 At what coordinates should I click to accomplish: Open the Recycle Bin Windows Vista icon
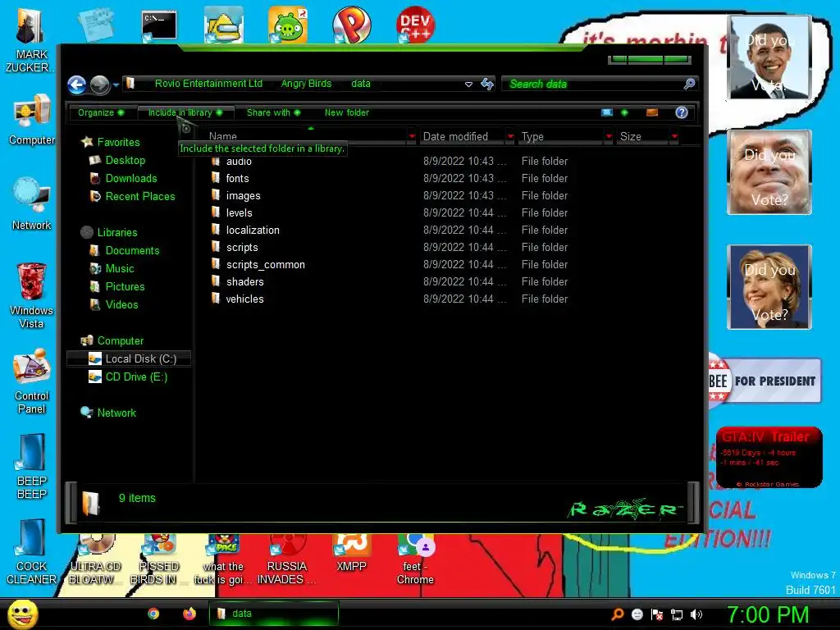point(31,295)
